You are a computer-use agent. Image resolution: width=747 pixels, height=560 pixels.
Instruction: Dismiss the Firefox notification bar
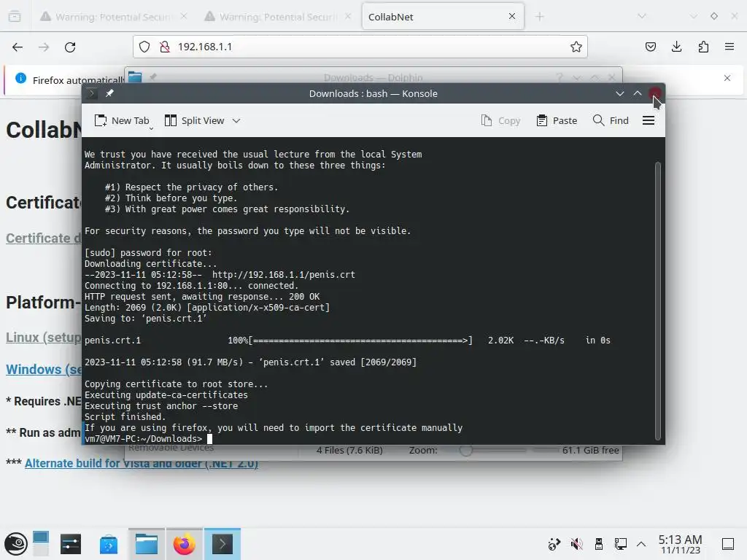coord(727,78)
